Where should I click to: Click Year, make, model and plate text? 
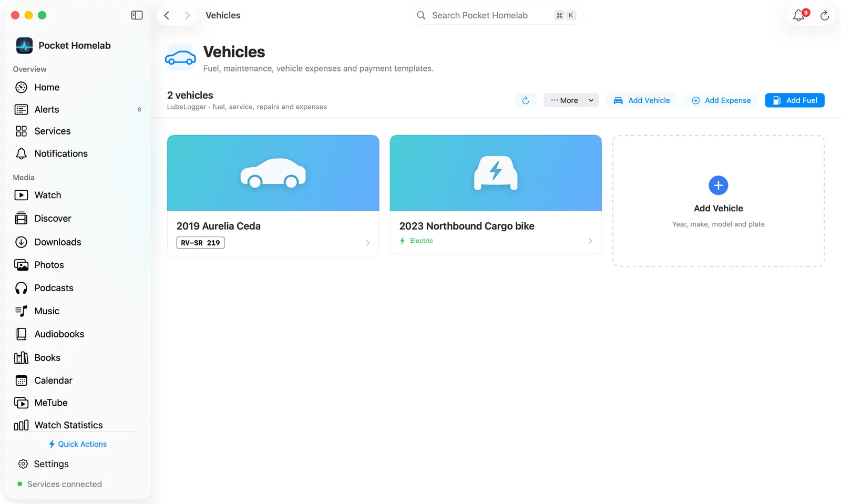[719, 224]
